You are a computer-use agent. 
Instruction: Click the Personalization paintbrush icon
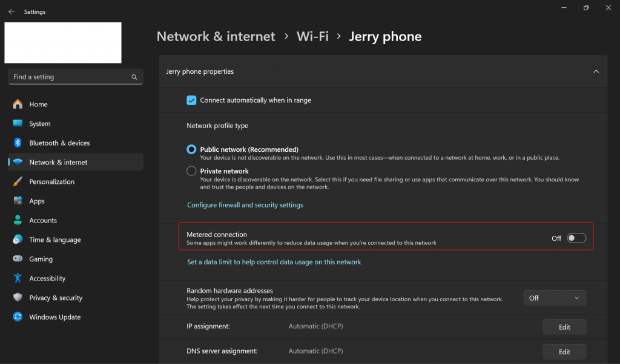[x=18, y=181]
